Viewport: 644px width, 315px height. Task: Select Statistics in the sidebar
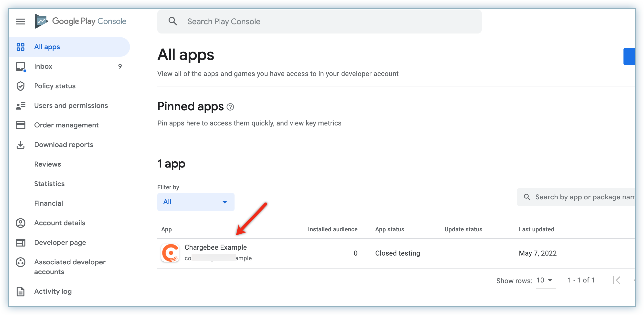click(x=49, y=184)
